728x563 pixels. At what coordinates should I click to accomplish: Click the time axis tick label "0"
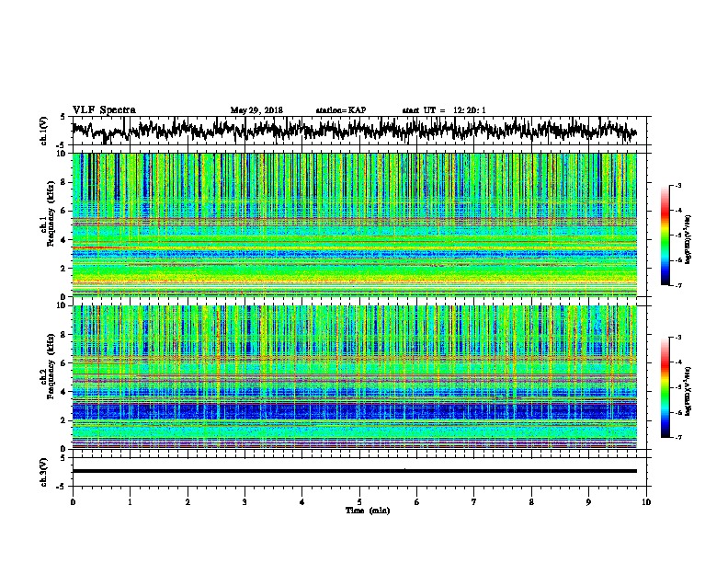(73, 502)
